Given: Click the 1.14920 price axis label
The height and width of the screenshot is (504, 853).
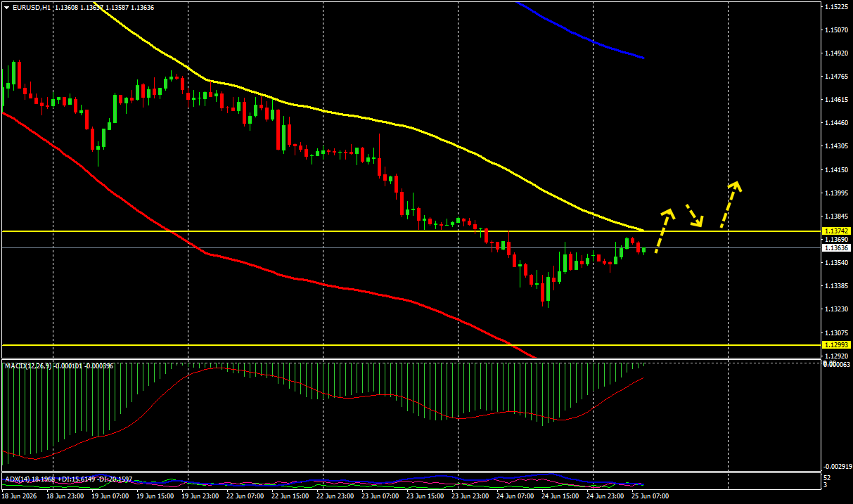Looking at the screenshot, I should [x=837, y=53].
